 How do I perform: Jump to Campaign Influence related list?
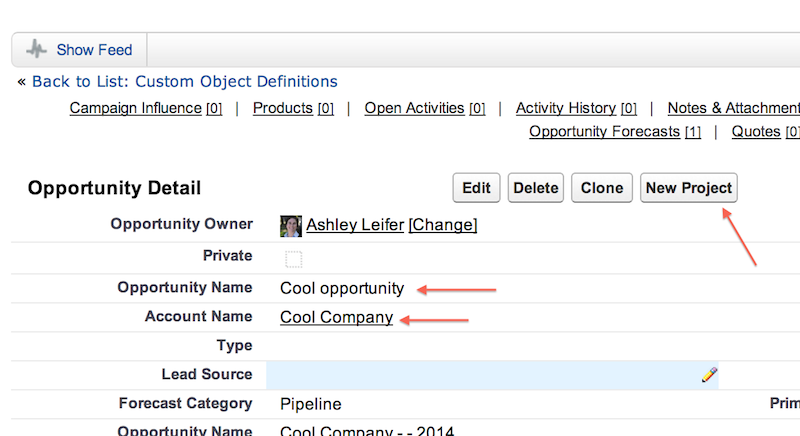135,108
